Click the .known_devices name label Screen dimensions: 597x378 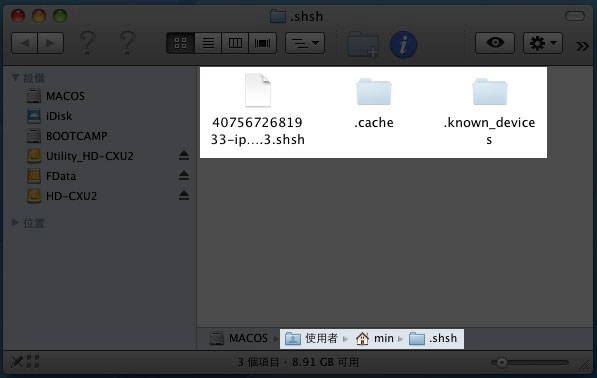point(489,131)
